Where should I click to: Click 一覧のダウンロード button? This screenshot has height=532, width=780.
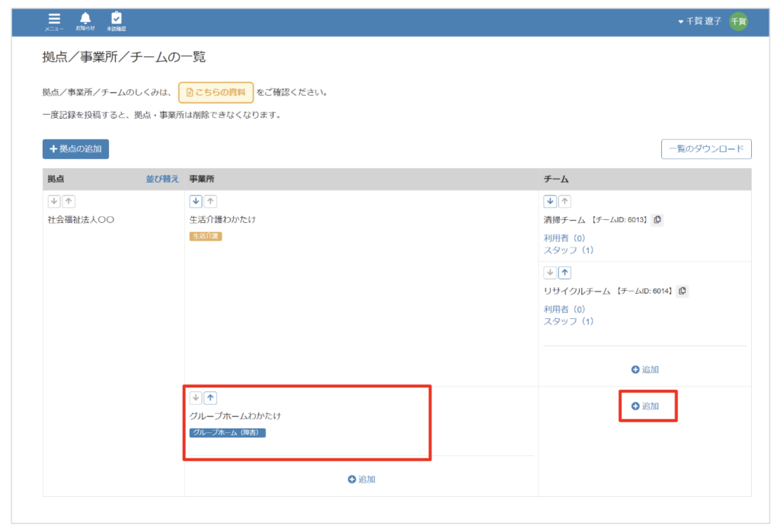tap(706, 149)
